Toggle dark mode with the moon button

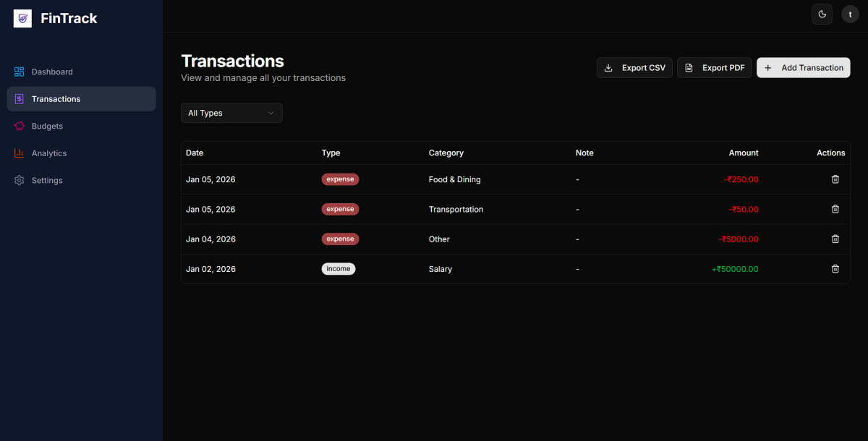(822, 14)
